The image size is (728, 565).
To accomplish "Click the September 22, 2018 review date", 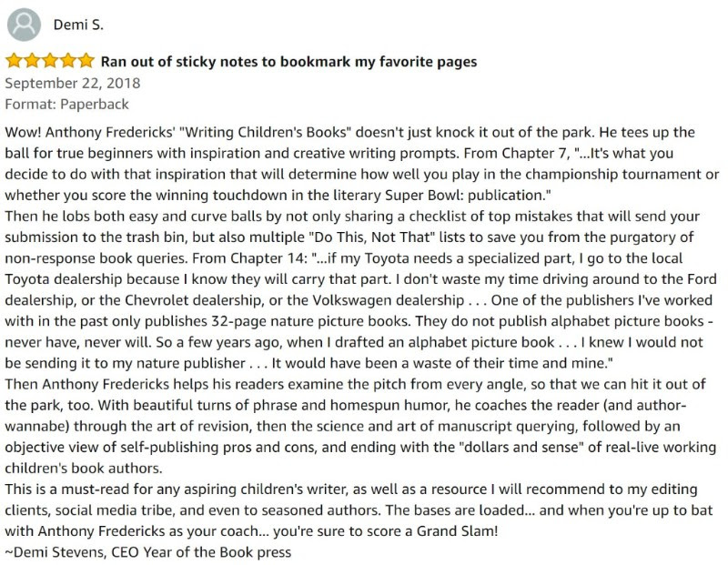I will 73,83.
